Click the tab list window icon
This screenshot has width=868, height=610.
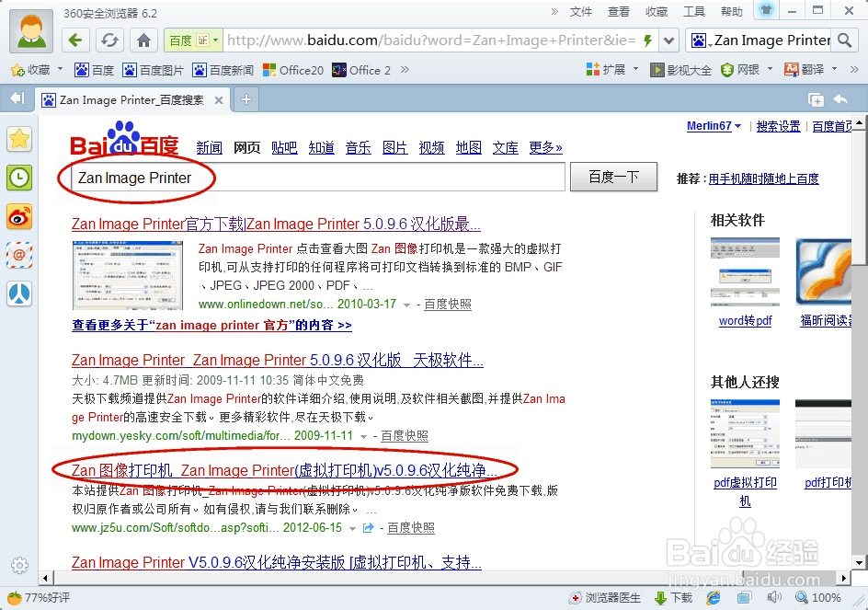coord(816,99)
